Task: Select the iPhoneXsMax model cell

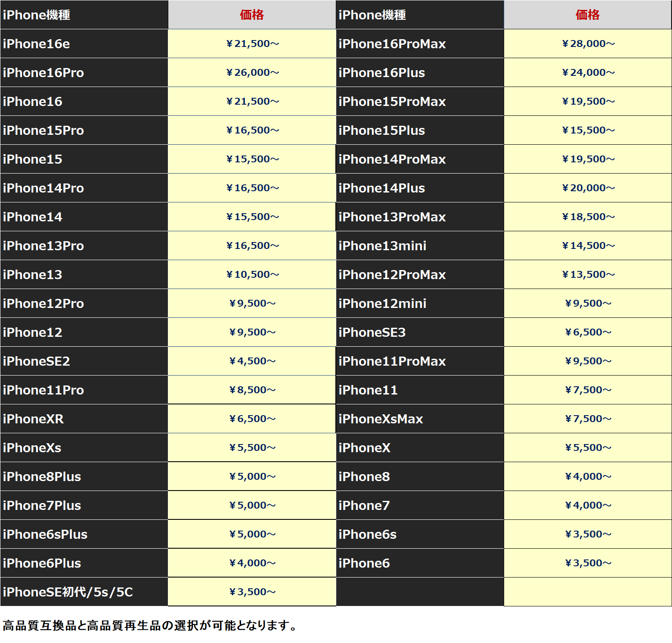Action: point(381,419)
